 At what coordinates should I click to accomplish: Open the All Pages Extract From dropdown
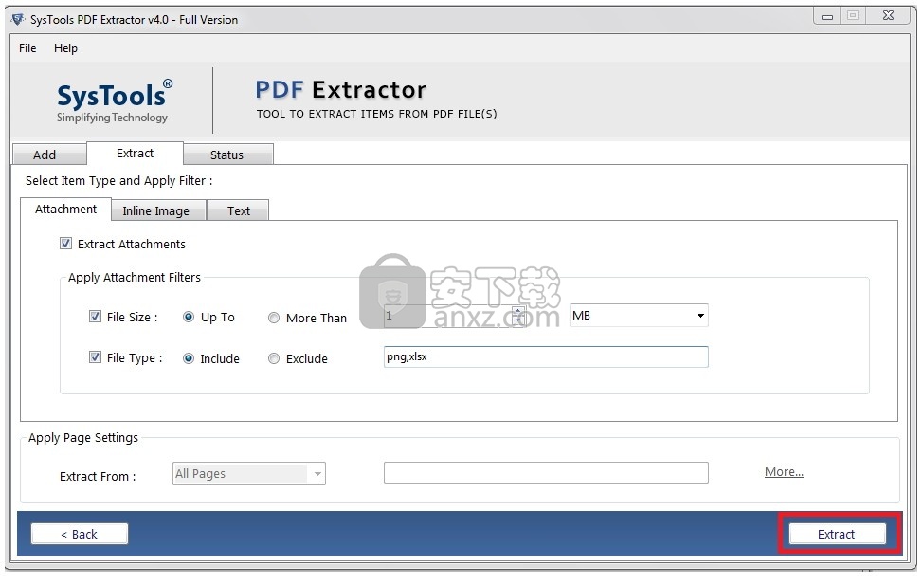click(x=248, y=473)
